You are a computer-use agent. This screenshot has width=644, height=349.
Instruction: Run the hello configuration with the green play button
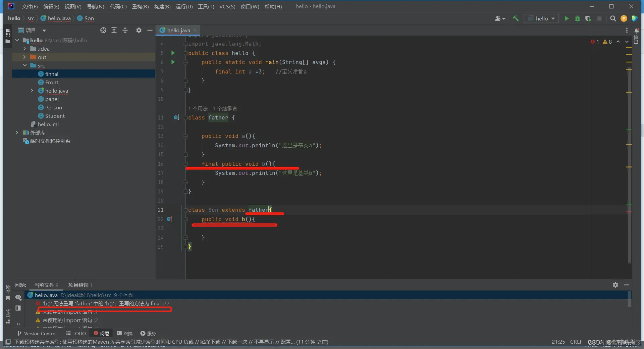(x=567, y=18)
